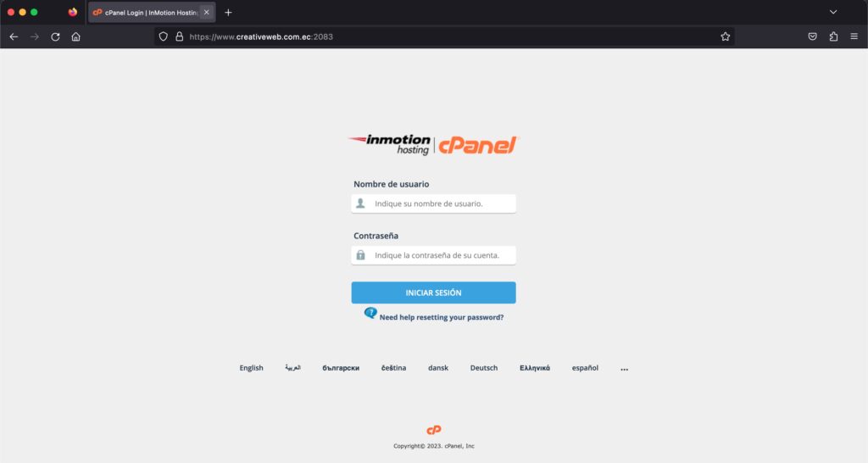Choose Deutsch as the login language

(484, 368)
